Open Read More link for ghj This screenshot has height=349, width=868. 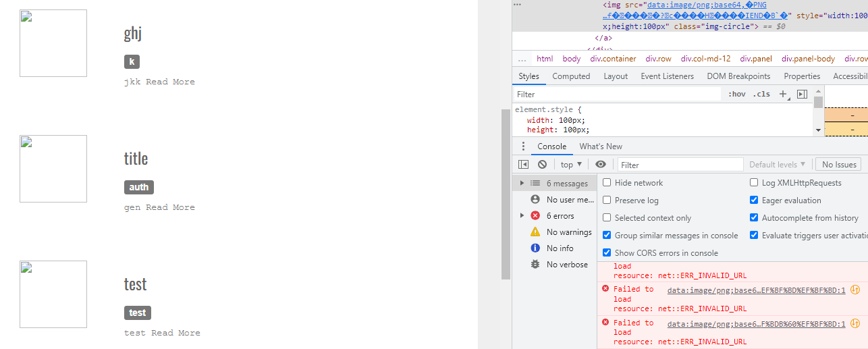170,82
